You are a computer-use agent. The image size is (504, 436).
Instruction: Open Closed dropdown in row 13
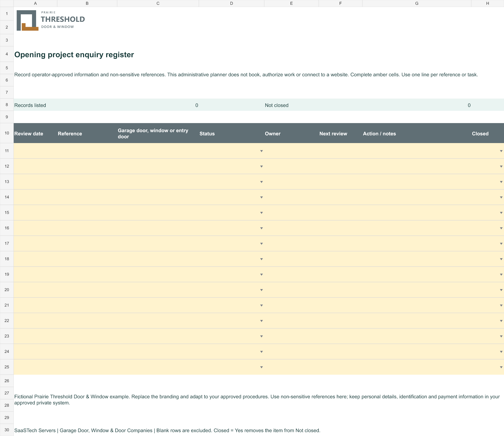(x=501, y=182)
